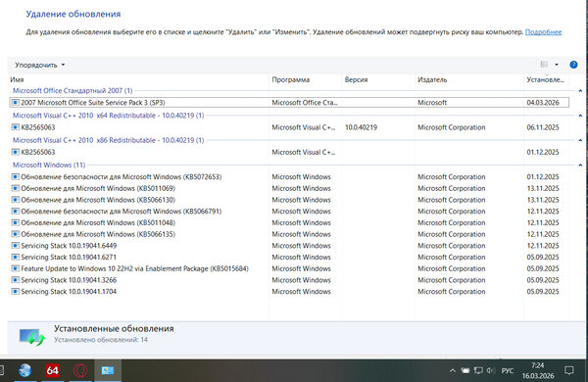This screenshot has height=382, width=588.
Task: Click the icon beside update KB5072653
Action: (x=16, y=176)
